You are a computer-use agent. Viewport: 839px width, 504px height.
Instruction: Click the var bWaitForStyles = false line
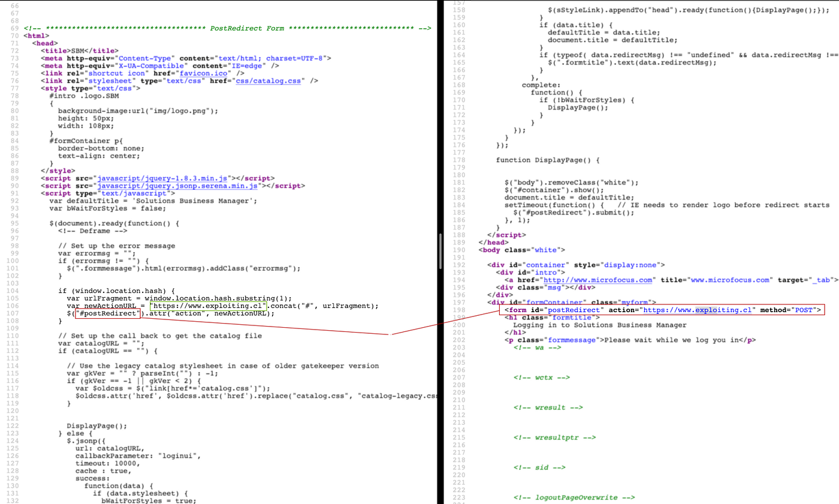click(107, 209)
